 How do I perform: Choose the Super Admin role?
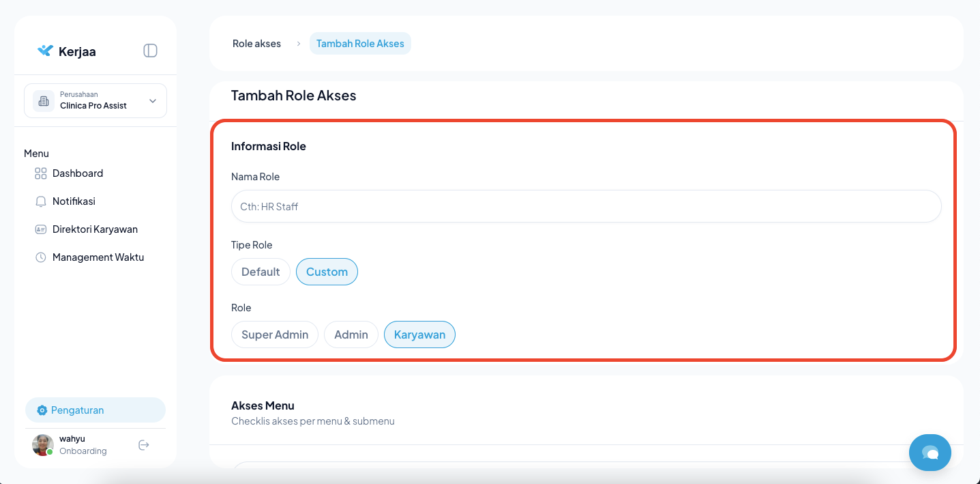click(x=275, y=334)
